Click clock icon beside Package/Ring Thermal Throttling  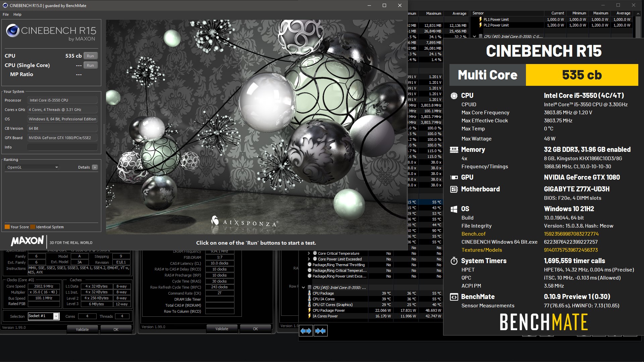click(310, 265)
